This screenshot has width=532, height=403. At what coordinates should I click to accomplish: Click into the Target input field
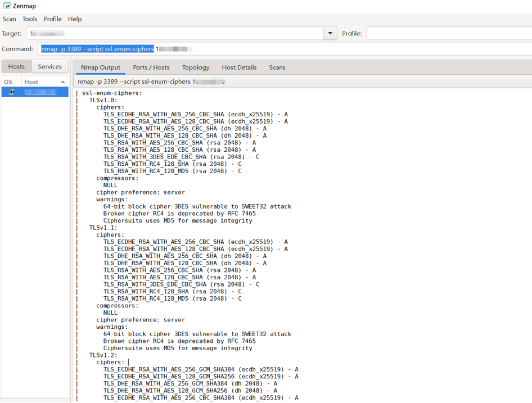(175, 33)
